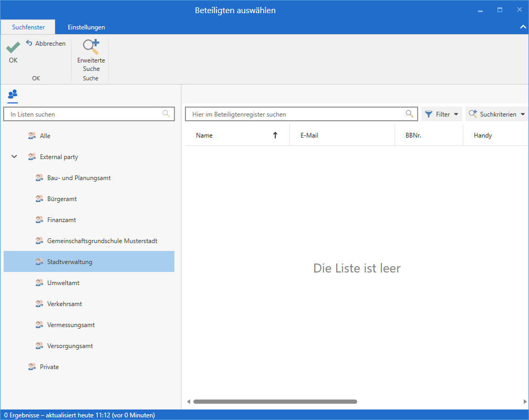Click the group icon next to Private

tap(32, 367)
